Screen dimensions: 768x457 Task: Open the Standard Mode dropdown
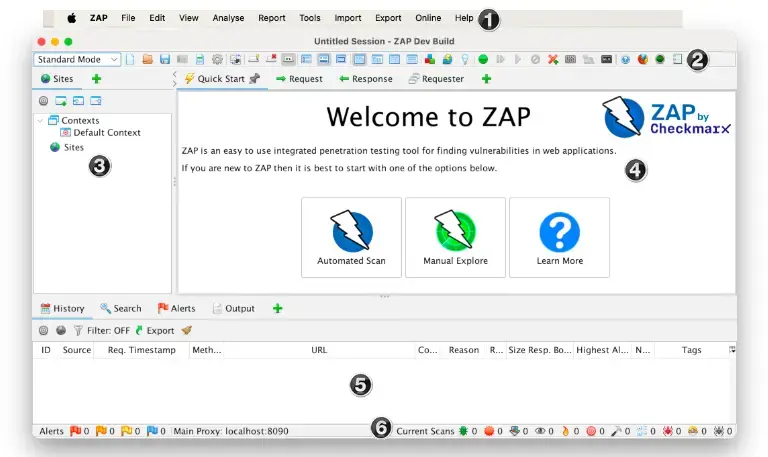tap(77, 59)
